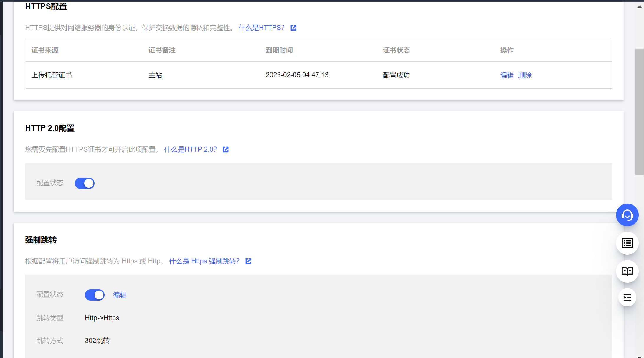Edit the 上传托管证书 certificate entry
The height and width of the screenshot is (358, 644).
507,75
